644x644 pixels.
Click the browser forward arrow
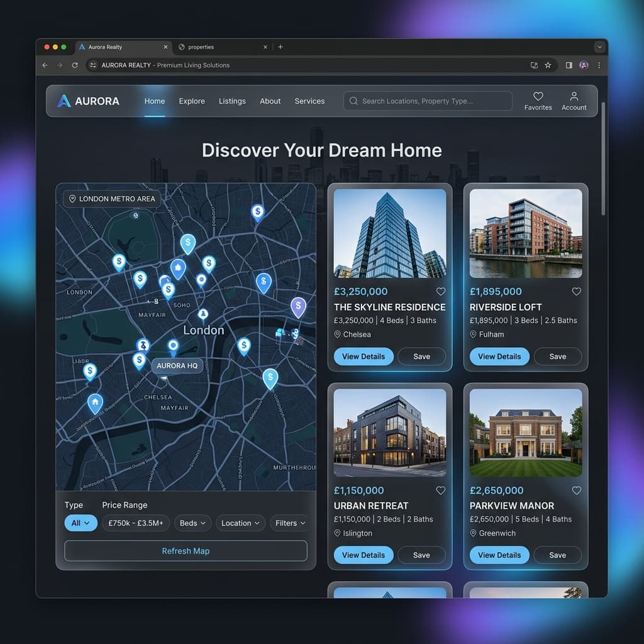60,65
